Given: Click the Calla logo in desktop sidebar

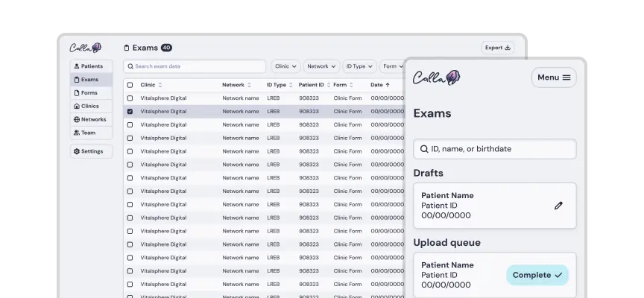Looking at the screenshot, I should [x=85, y=48].
